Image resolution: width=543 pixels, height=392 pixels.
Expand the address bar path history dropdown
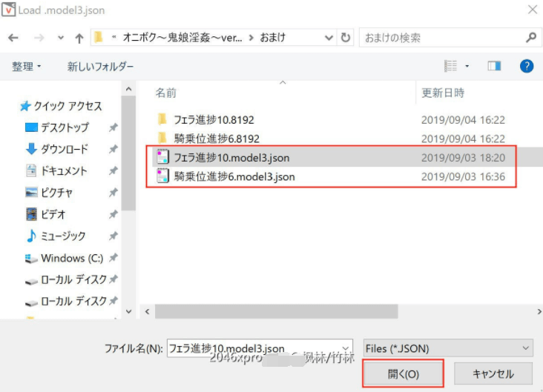click(329, 37)
